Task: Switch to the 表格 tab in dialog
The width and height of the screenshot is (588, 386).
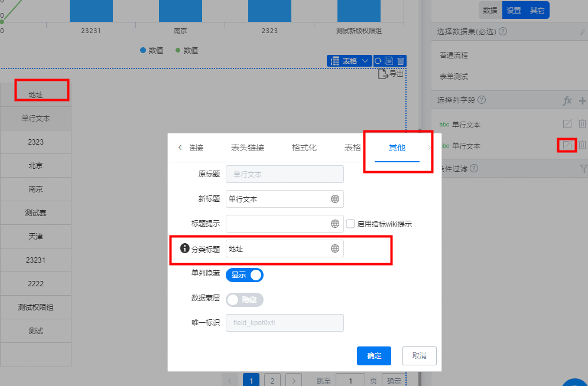Action: (x=352, y=148)
